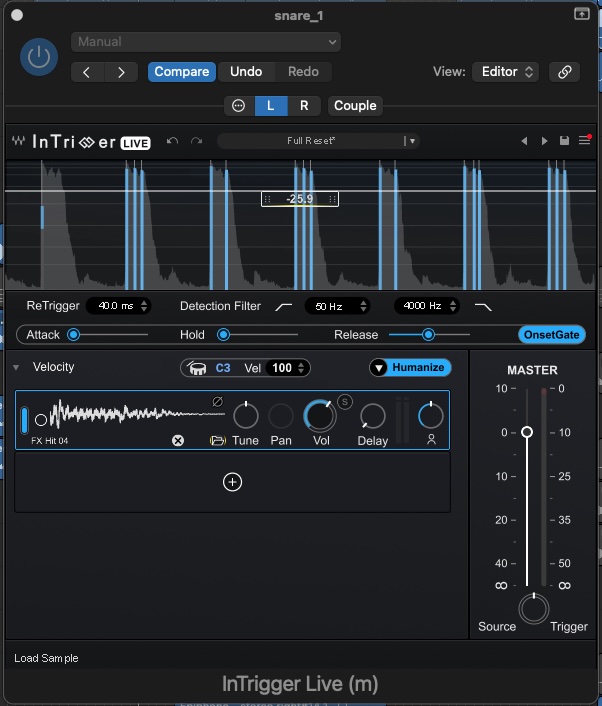
Task: Click the Attack slider handle
Action: 73,335
